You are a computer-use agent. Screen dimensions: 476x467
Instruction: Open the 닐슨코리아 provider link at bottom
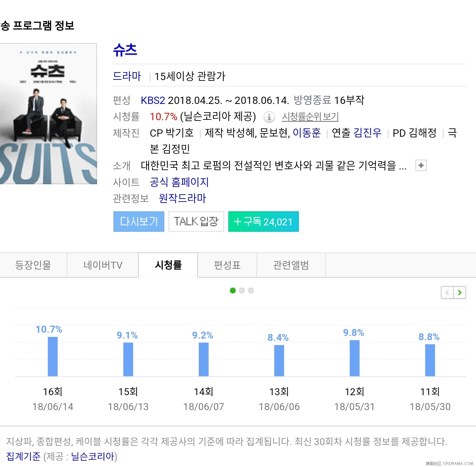coord(93,456)
